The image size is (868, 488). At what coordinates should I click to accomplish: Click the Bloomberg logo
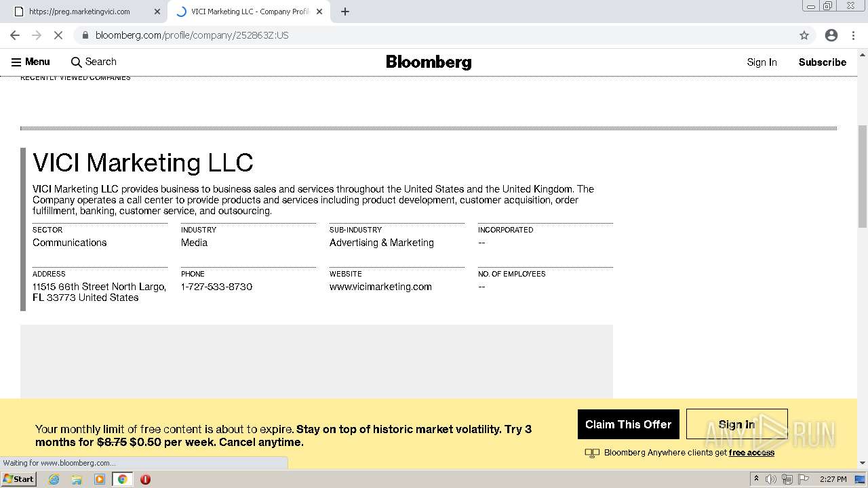coord(429,62)
